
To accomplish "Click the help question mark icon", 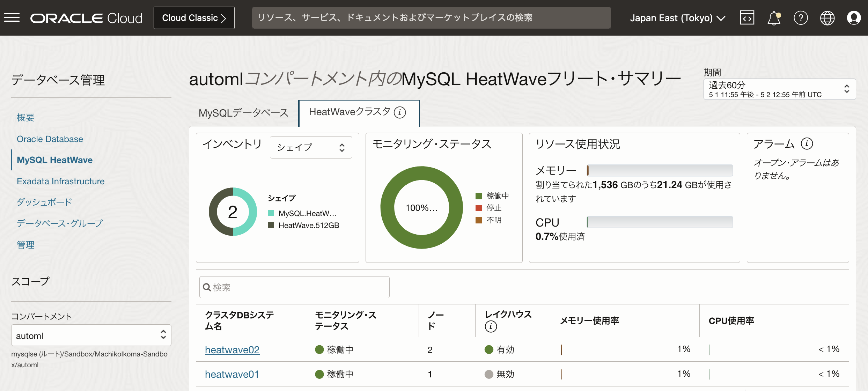I will (x=801, y=18).
